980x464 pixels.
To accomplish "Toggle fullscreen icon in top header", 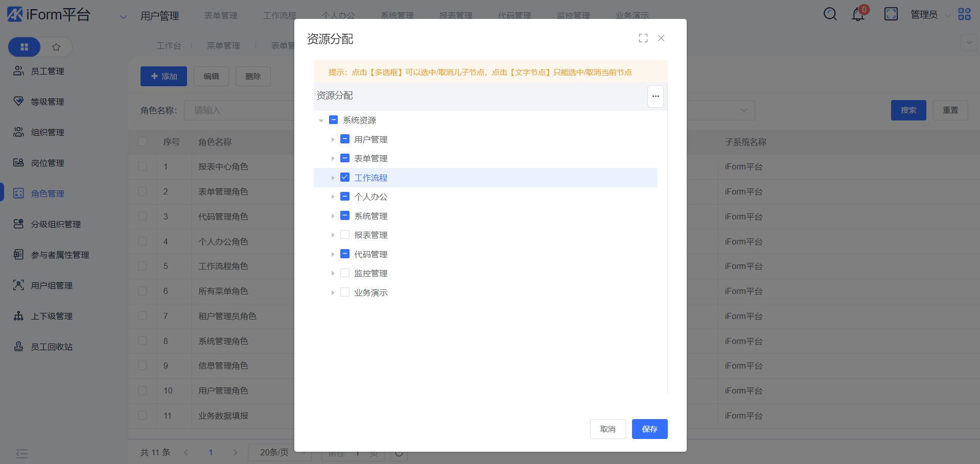I will (891, 14).
